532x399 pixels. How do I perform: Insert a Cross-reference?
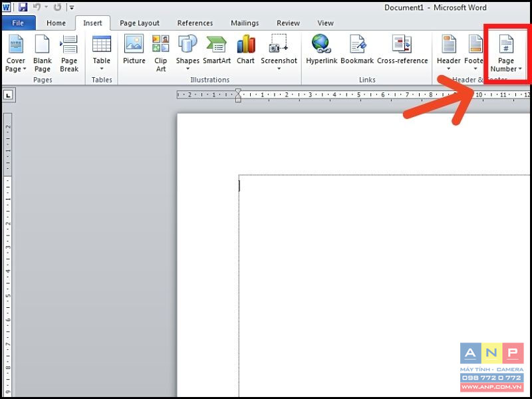pyautogui.click(x=402, y=49)
